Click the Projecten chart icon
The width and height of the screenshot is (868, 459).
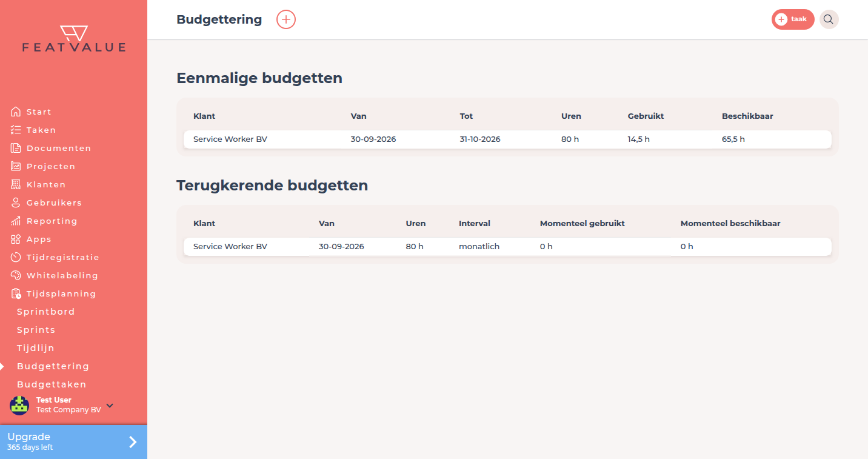coord(16,166)
